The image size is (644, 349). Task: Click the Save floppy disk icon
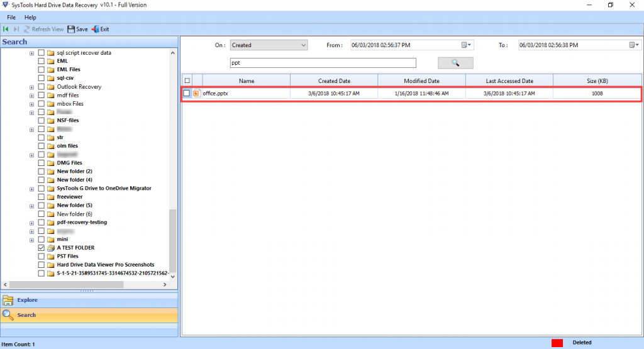click(71, 29)
